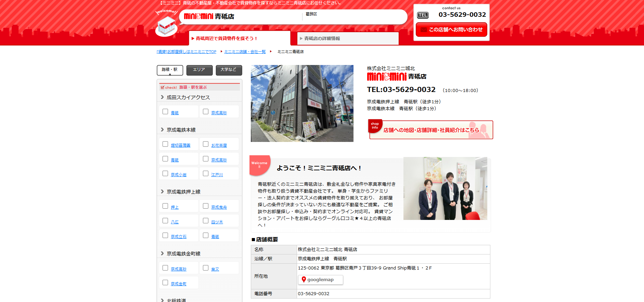This screenshot has height=302, width=644.
Task: Click the minimini 青砥店 logo in header bar
Action: coord(209,16)
